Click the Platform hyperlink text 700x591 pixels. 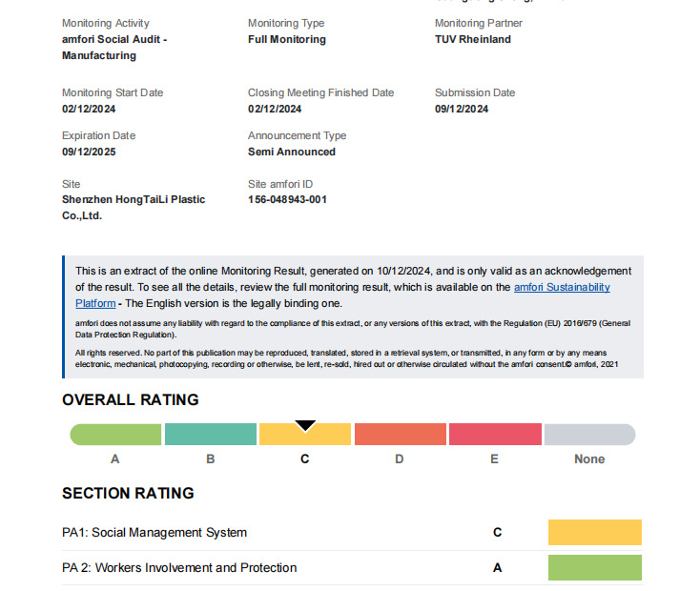tap(95, 303)
